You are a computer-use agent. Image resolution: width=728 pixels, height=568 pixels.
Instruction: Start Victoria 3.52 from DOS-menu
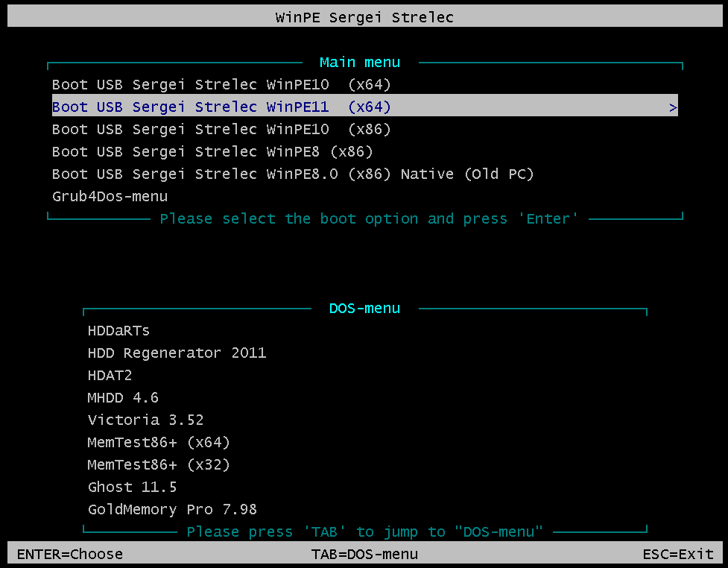pyautogui.click(x=146, y=420)
